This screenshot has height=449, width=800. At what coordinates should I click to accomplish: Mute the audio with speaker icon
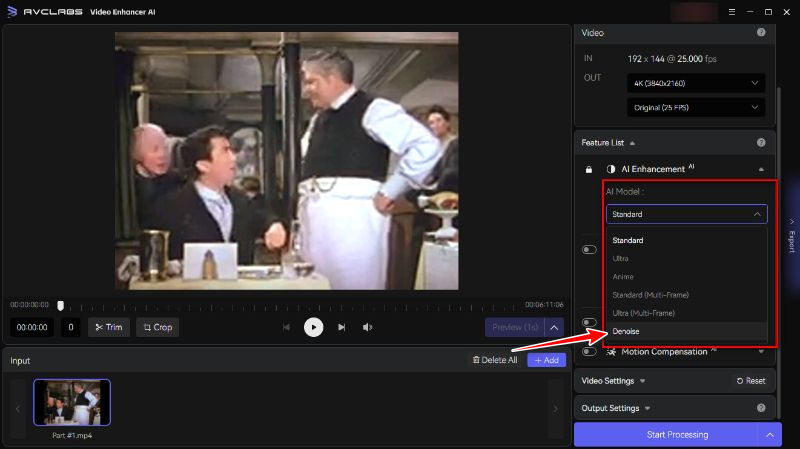[367, 327]
